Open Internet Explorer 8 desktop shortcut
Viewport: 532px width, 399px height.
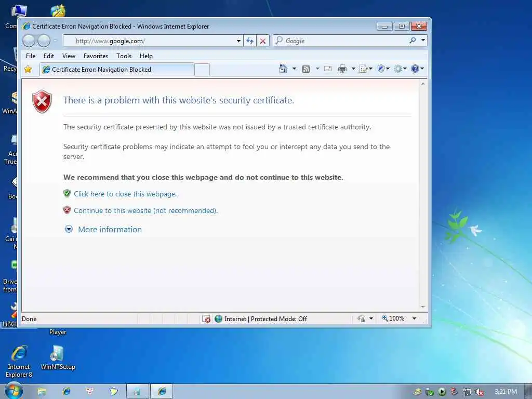[x=19, y=362]
